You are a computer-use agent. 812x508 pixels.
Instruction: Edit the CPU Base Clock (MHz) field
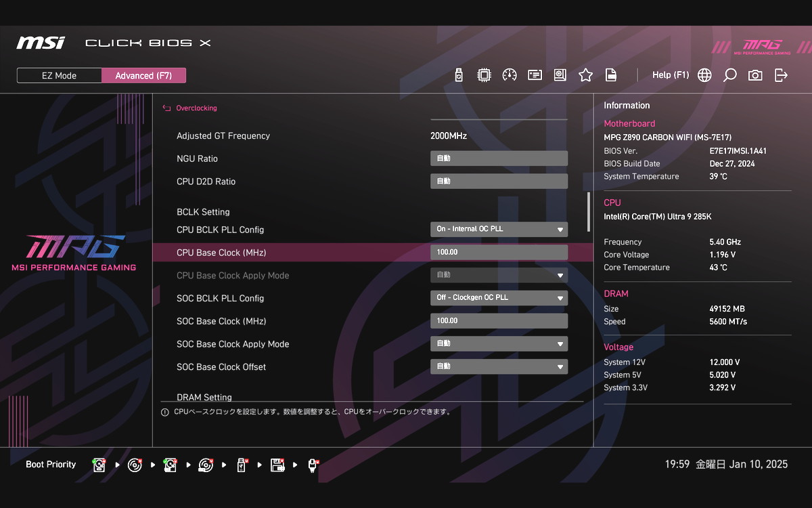pyautogui.click(x=499, y=252)
